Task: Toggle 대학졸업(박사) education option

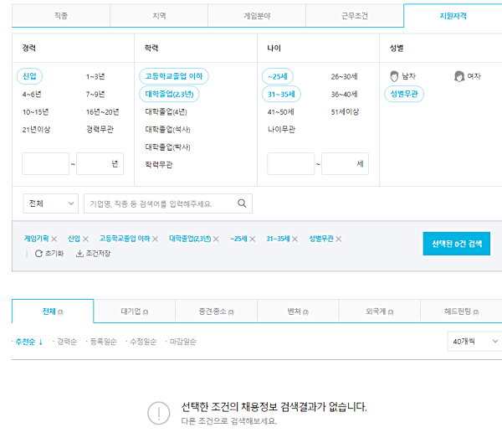Action: point(167,147)
